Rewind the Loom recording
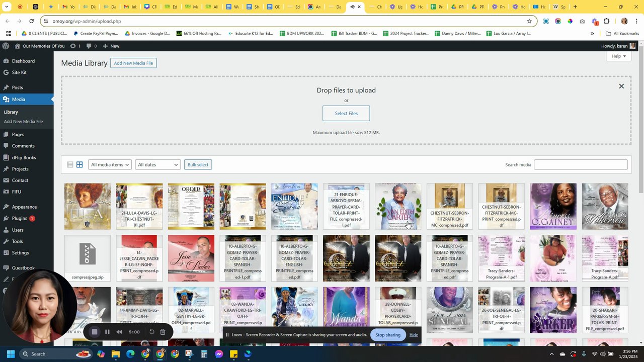This screenshot has width=644, height=362. [x=119, y=332]
